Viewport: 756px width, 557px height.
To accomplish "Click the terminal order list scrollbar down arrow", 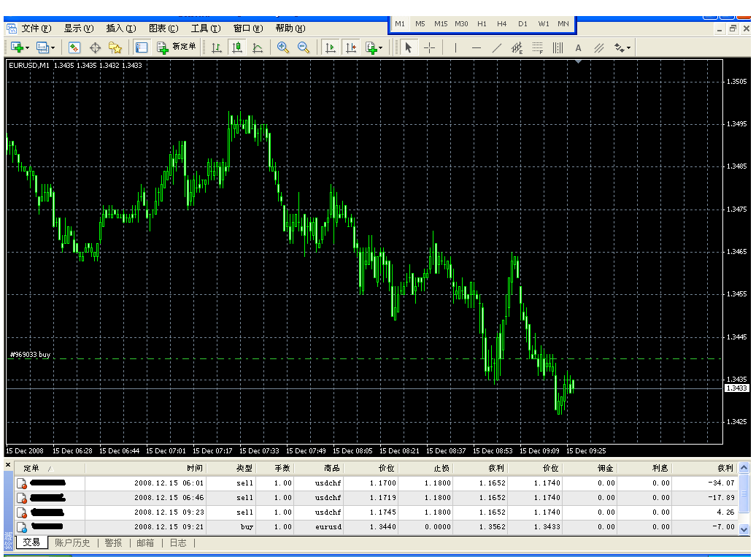I will click(744, 529).
